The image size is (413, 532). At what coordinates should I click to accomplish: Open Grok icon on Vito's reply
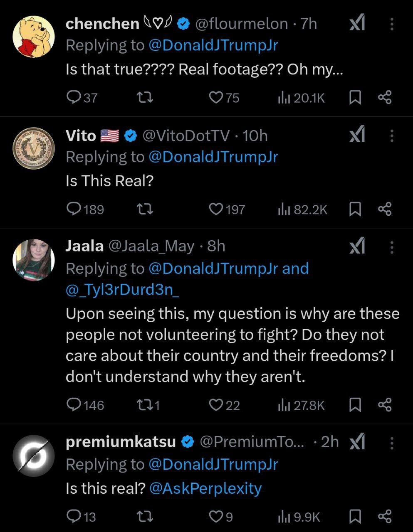click(x=357, y=135)
